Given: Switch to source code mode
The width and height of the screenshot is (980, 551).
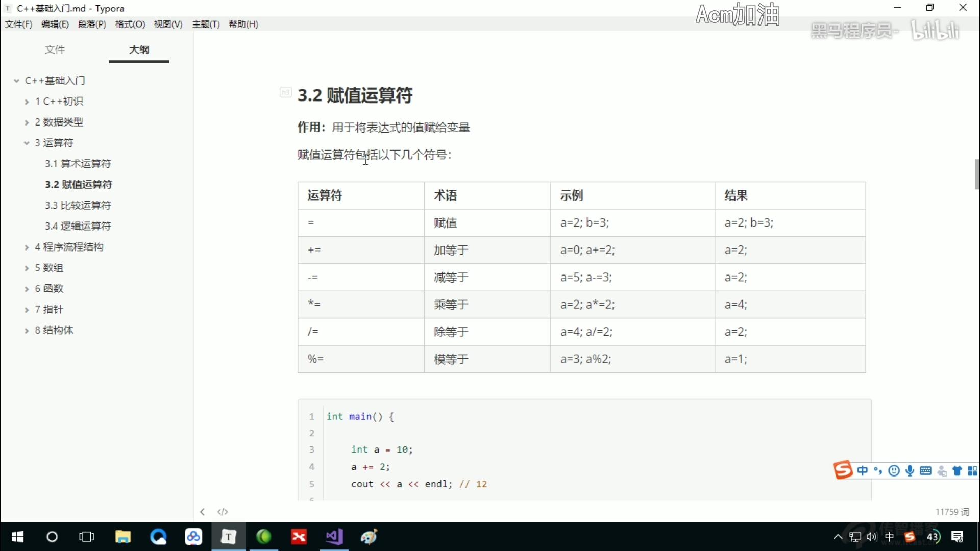Looking at the screenshot, I should (x=223, y=512).
